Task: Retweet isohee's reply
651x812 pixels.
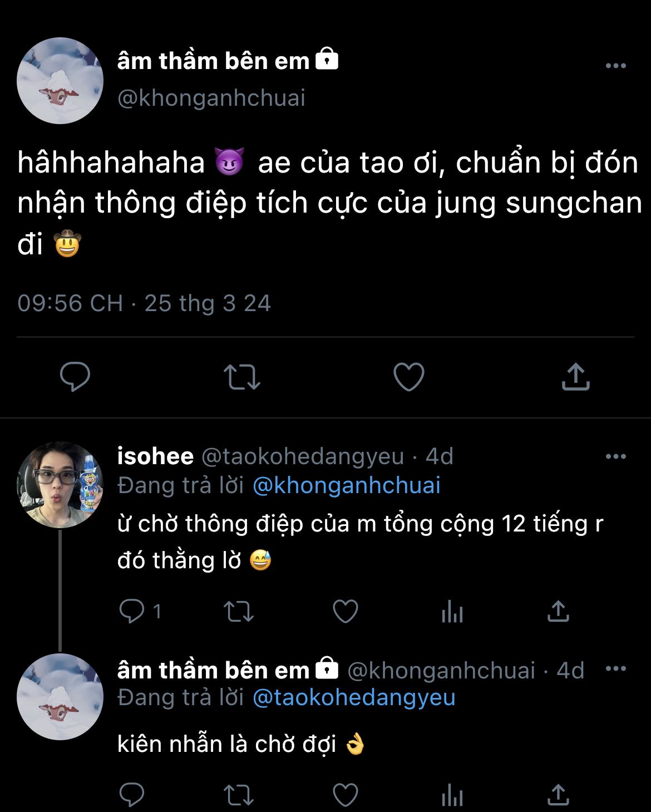Action: (x=239, y=612)
